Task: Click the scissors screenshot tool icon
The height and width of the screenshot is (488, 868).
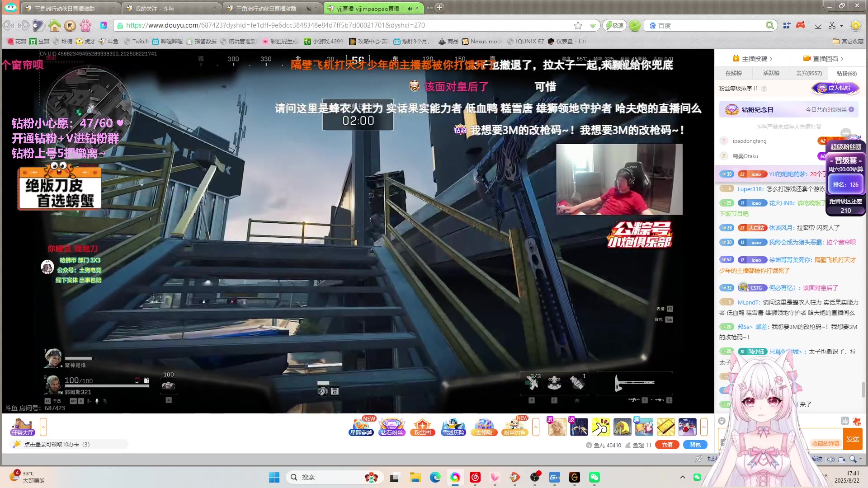Action: (832, 25)
